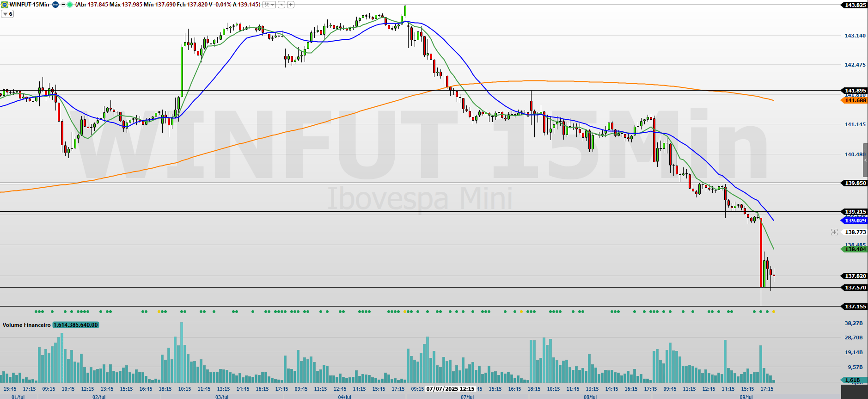
Task: Click the gray dash status indicator in title
Action: (63, 5)
